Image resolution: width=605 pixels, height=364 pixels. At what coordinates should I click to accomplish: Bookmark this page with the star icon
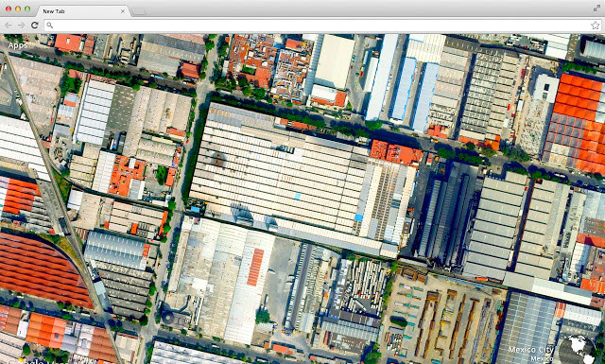point(595,26)
